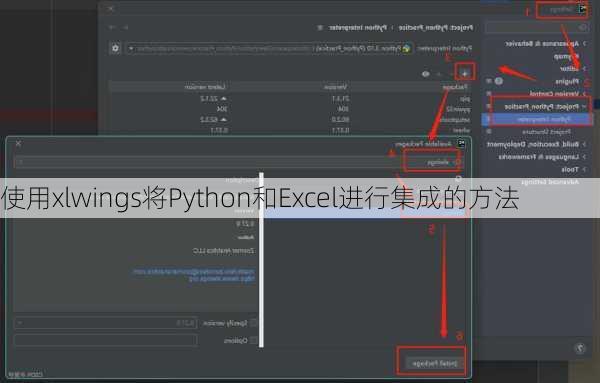Viewport: 600px width, 383px height.
Task: Click the breadcrumb Project: Python_Practice
Action: (x=436, y=28)
